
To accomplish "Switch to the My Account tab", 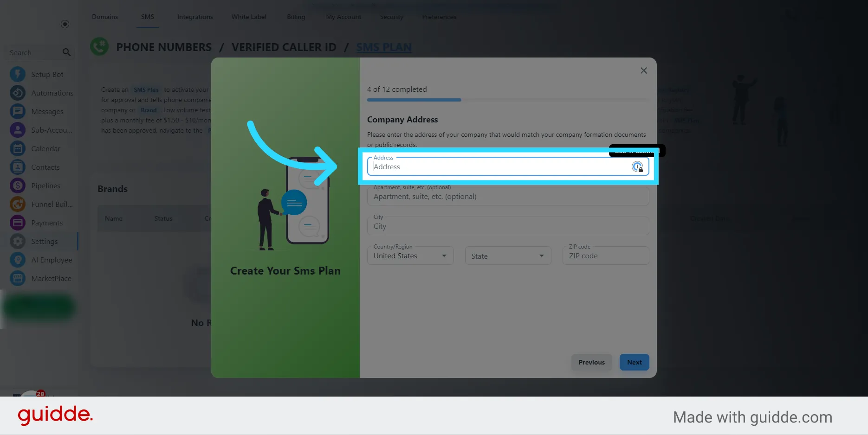I will [343, 17].
